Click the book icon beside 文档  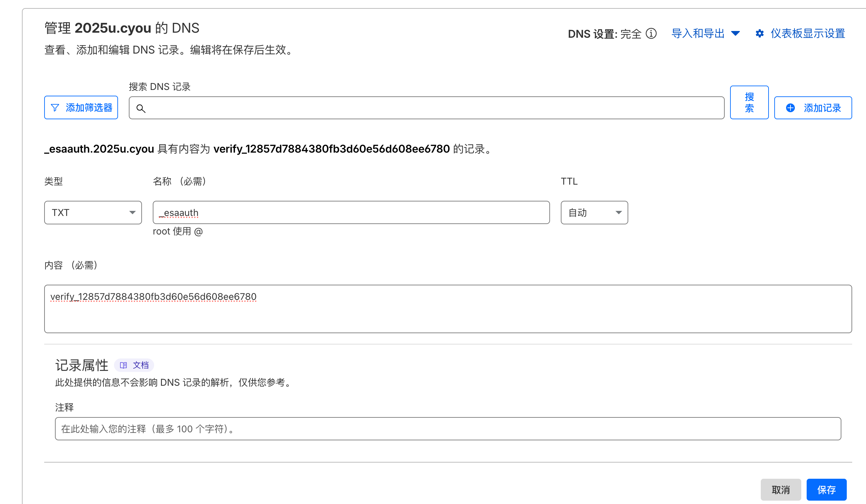[123, 365]
